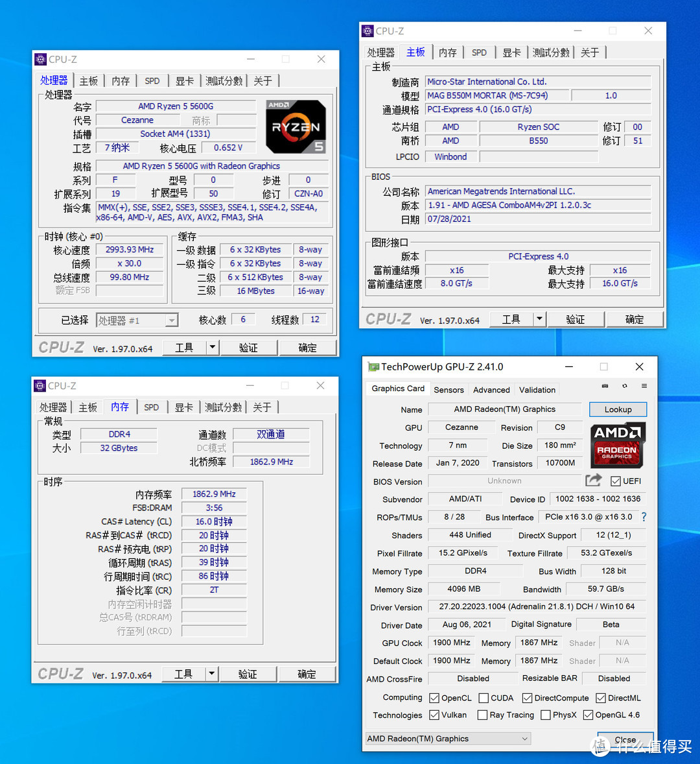This screenshot has width=700, height=764.
Task: Toggle the DirectCompute checkbox
Action: tap(527, 698)
